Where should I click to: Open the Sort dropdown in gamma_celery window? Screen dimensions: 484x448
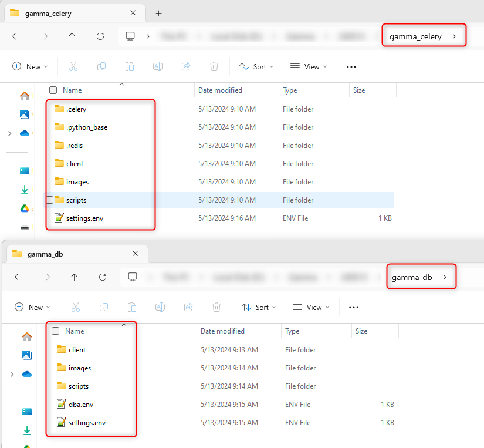point(257,67)
